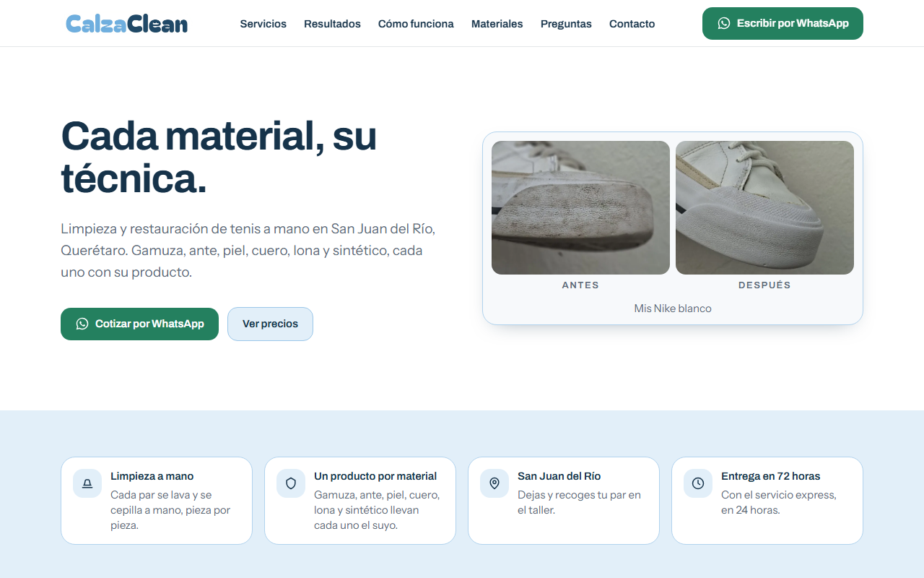Image resolution: width=924 pixels, height=578 pixels.
Task: Click the Ver precios button
Action: pyautogui.click(x=270, y=324)
